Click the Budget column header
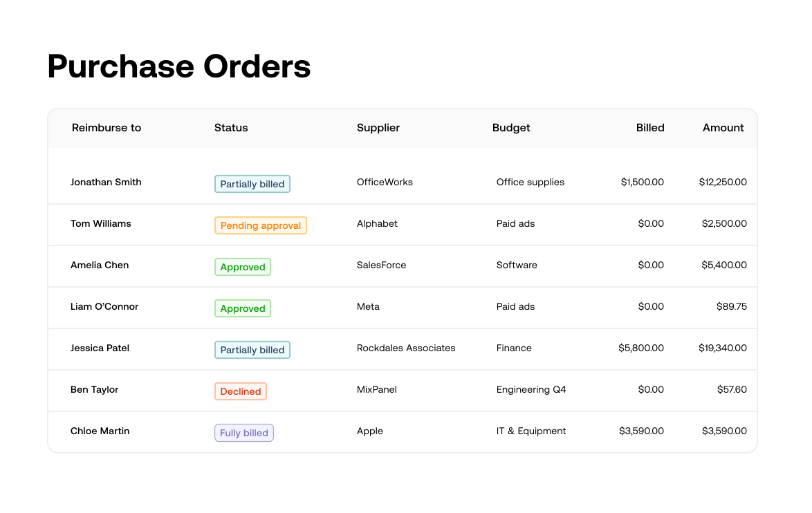812x513 pixels. (x=511, y=128)
